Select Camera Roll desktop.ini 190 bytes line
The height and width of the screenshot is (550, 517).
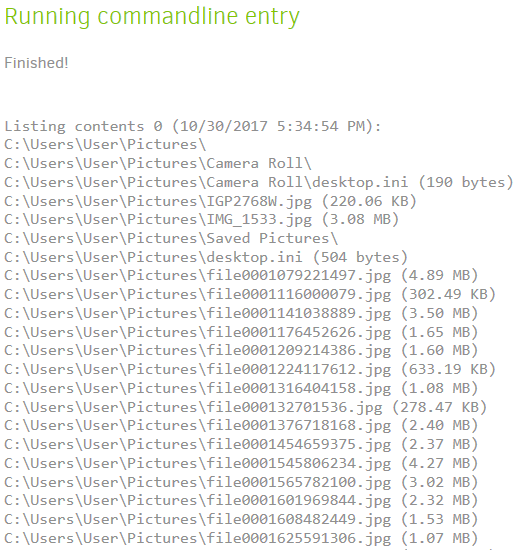pos(259,182)
